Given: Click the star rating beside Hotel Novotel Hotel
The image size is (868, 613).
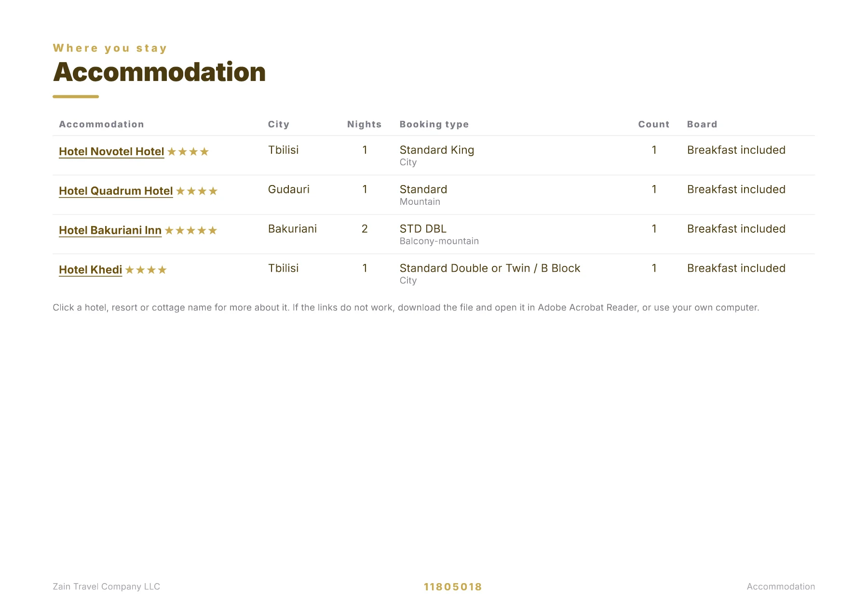Looking at the screenshot, I should (x=188, y=152).
